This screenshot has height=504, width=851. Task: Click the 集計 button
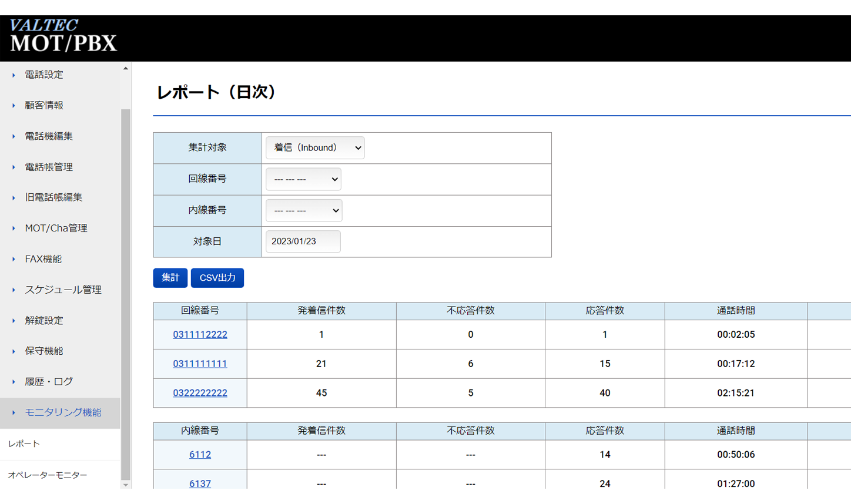tap(170, 278)
